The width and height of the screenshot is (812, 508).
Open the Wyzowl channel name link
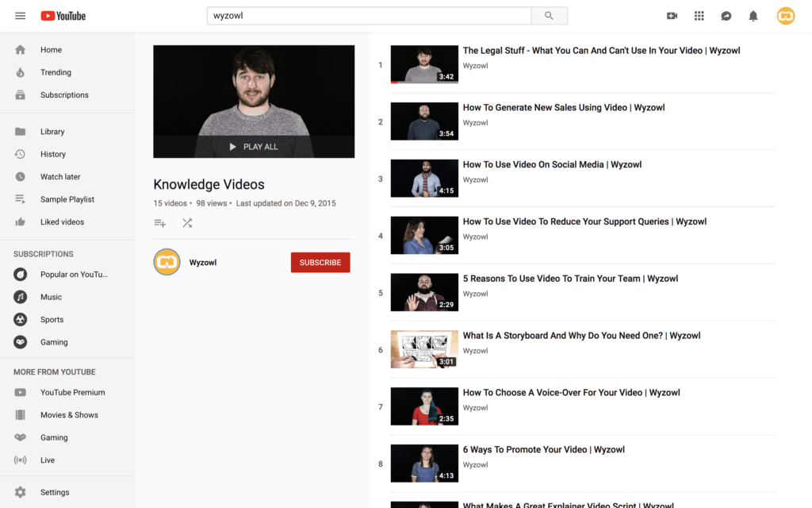pyautogui.click(x=203, y=262)
